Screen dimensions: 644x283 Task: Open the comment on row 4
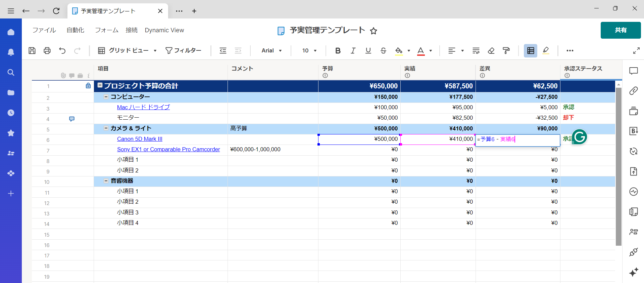coord(71,119)
